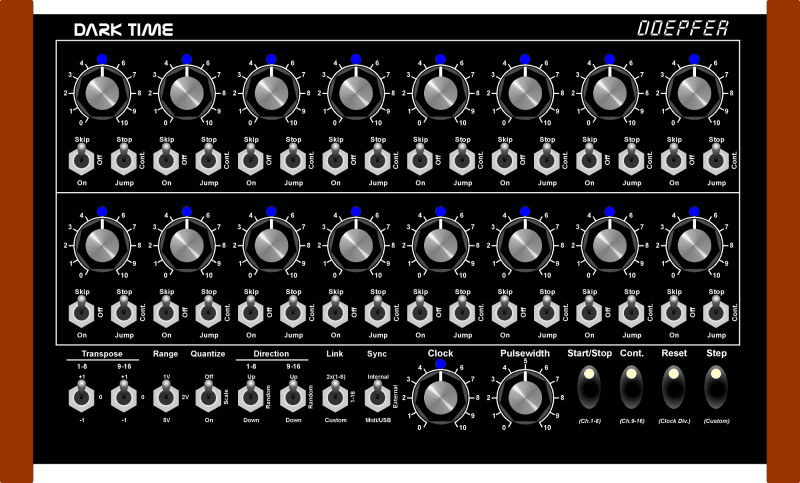Toggle the Stop/Jump switch of step 6

click(x=547, y=159)
